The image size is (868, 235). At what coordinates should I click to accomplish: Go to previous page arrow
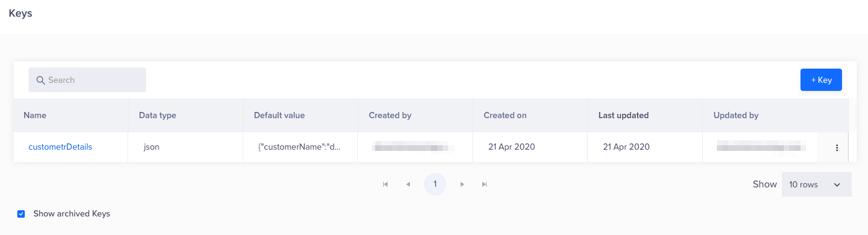pos(408,184)
